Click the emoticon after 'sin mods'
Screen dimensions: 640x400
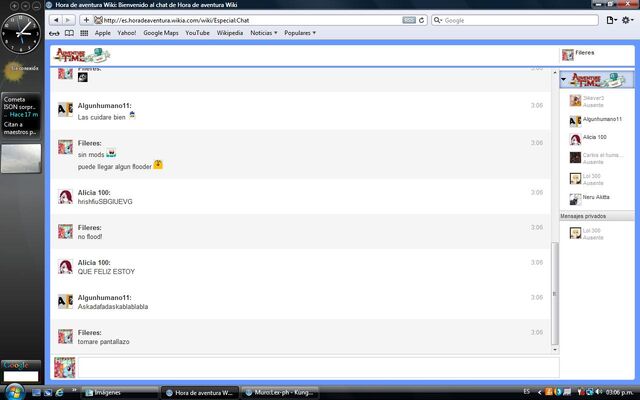click(111, 153)
